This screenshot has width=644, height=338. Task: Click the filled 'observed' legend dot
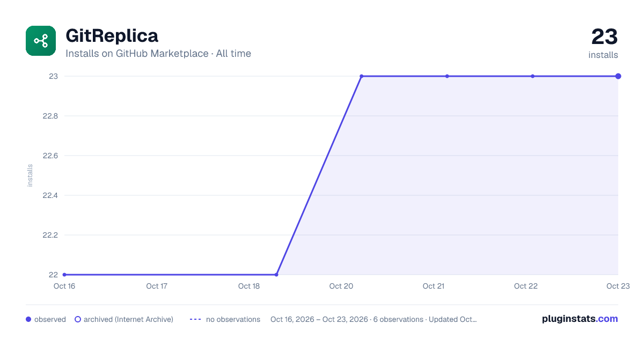tap(28, 319)
